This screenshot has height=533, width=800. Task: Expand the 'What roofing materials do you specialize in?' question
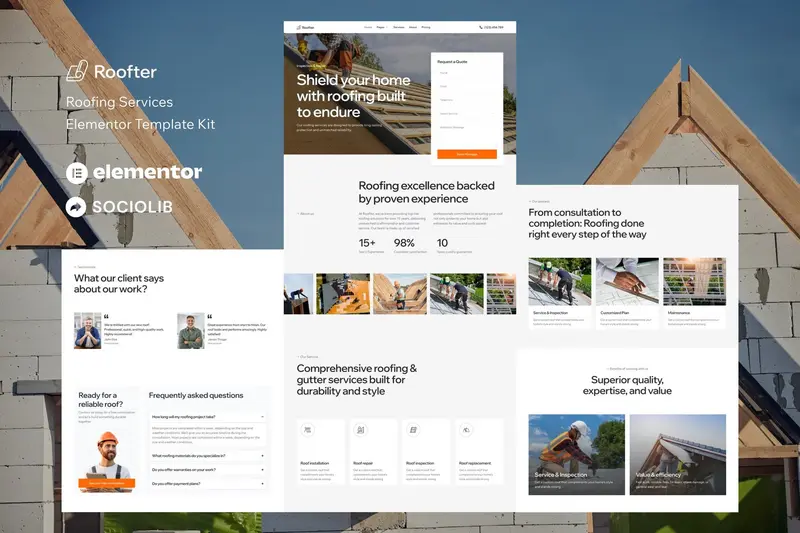coord(208,455)
